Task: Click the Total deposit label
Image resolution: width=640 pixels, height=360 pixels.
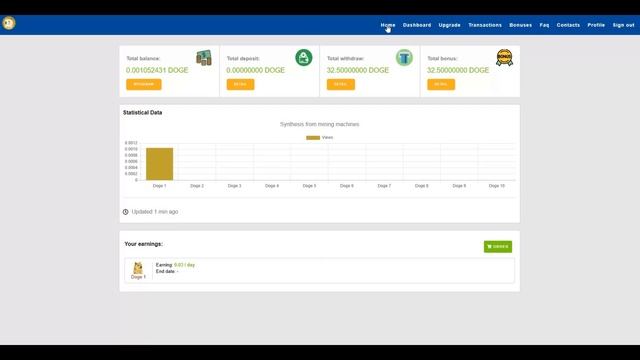Action: [243, 58]
